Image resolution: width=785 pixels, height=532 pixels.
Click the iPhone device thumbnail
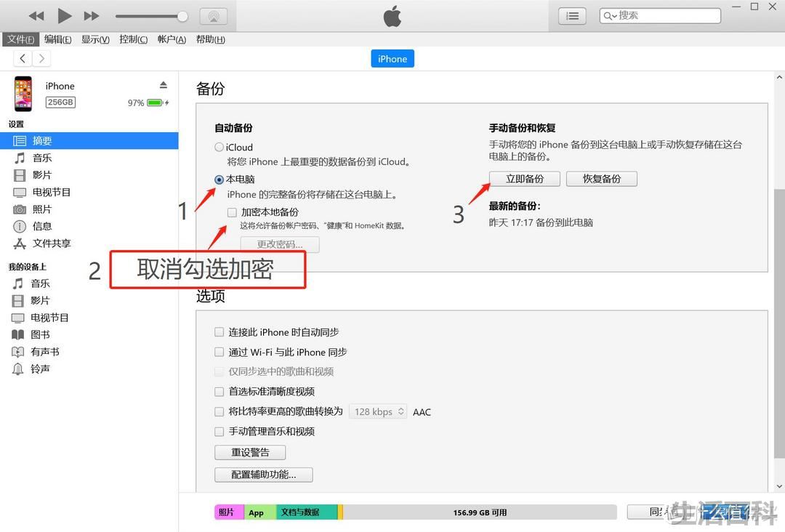tap(23, 94)
